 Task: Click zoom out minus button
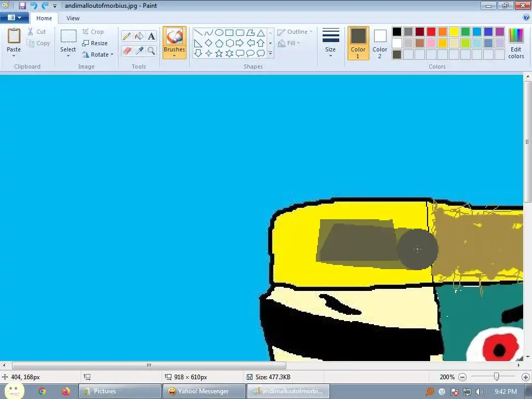coord(462,377)
